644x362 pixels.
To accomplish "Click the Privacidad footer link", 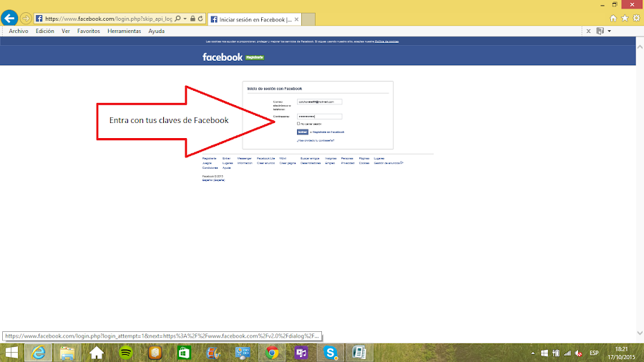I will pos(348,163).
